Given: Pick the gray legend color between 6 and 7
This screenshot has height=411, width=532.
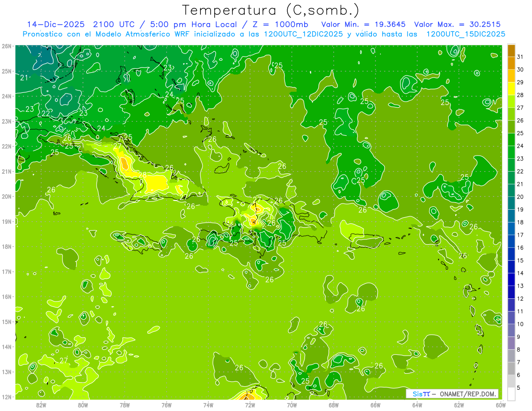Looking at the screenshot, I should [511, 369].
